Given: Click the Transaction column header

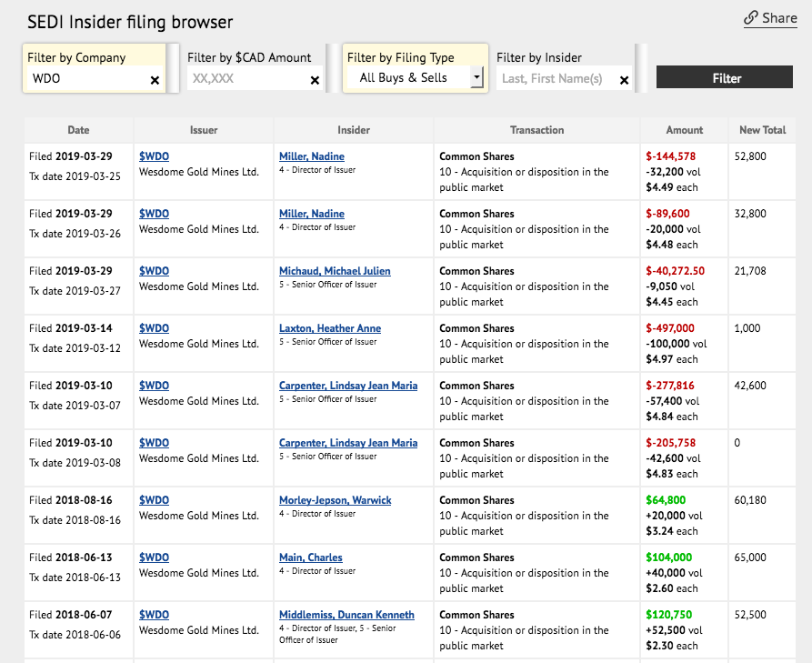Looking at the screenshot, I should (536, 130).
